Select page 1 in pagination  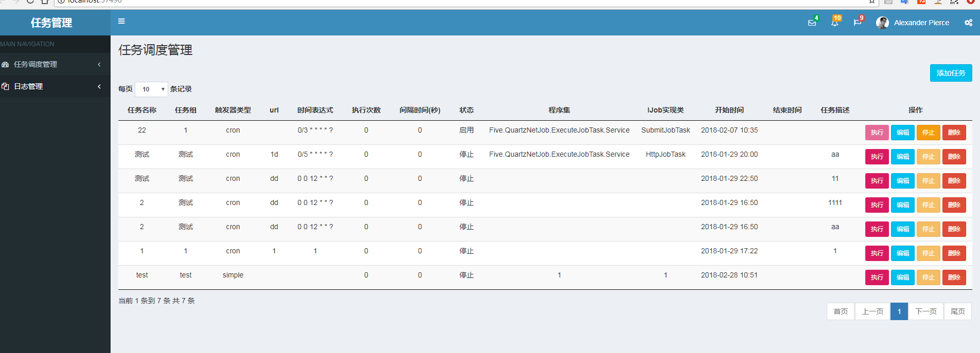(899, 311)
